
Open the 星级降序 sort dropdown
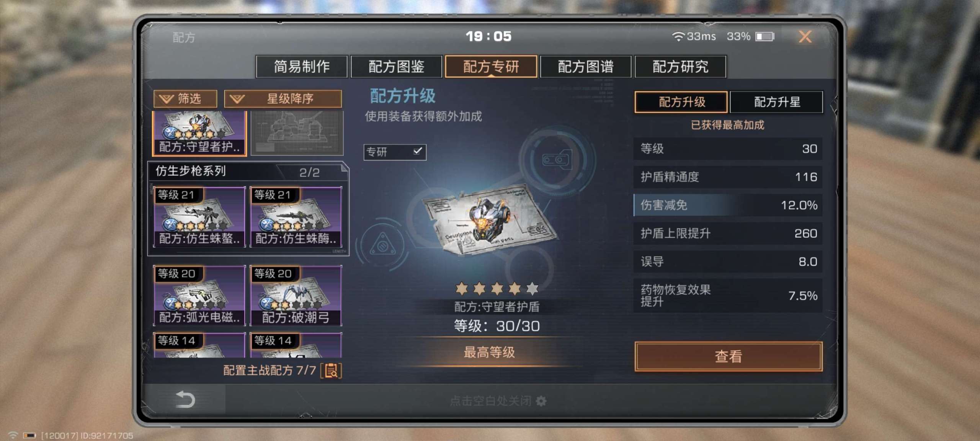283,99
